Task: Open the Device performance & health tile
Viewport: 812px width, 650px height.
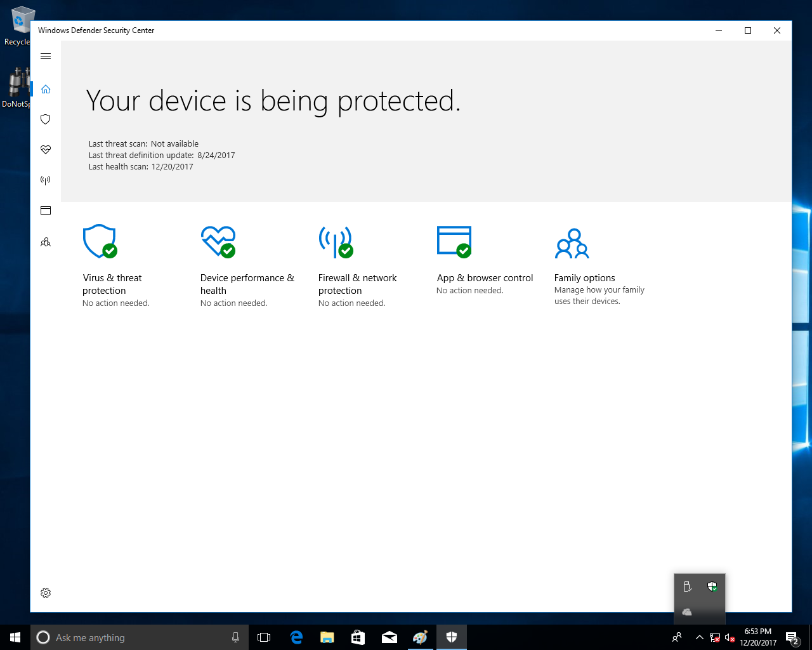Action: pos(247,266)
